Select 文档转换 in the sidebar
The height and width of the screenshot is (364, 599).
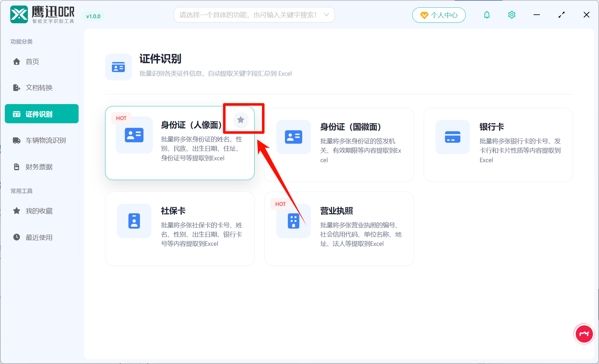[39, 87]
